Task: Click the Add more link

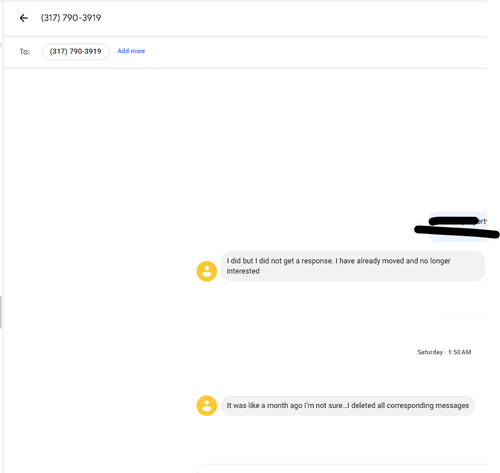Action: coord(131,51)
